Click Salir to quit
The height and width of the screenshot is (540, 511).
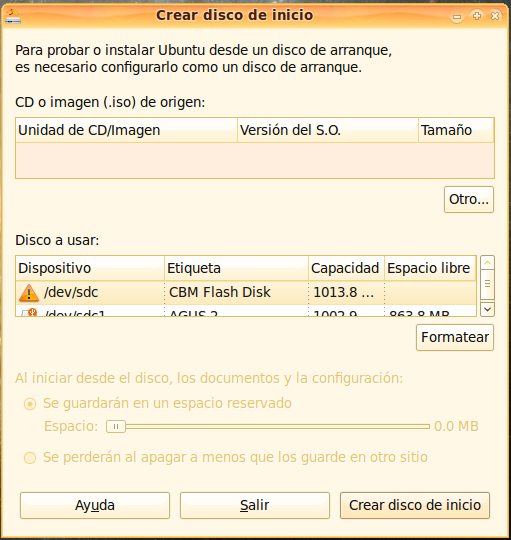point(254,505)
